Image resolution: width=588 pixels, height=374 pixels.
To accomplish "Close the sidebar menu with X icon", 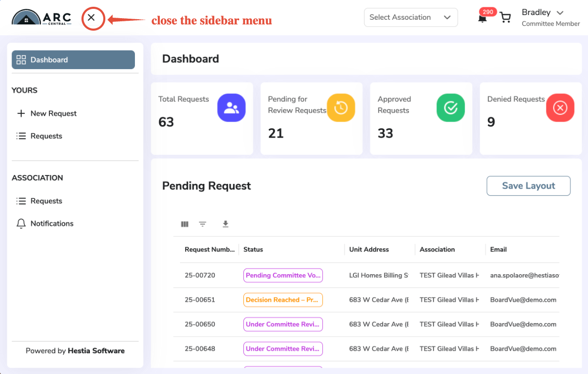I will 91,18.
